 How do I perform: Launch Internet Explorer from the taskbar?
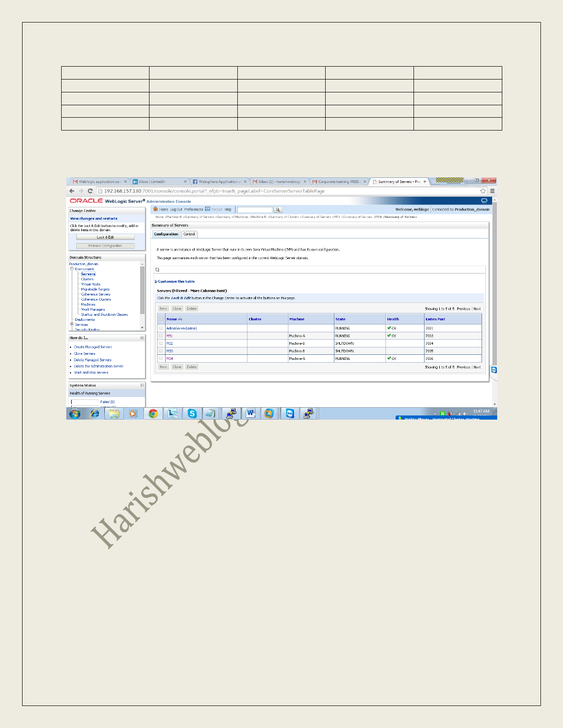(95, 414)
